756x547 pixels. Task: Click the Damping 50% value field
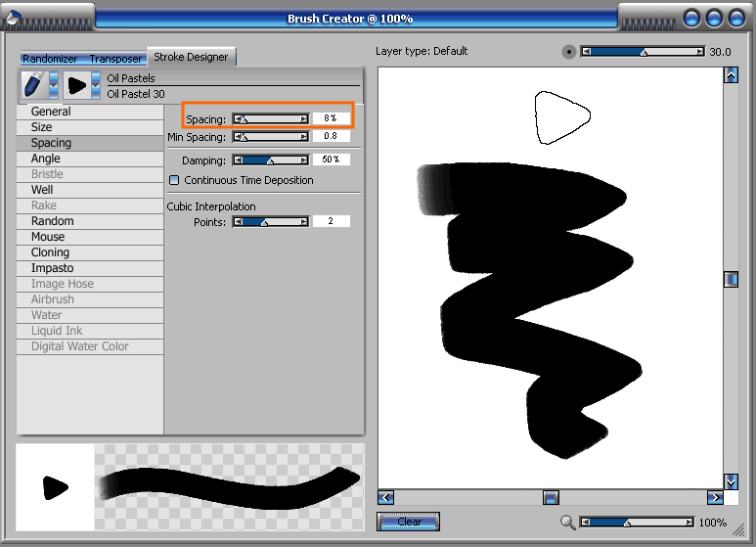(x=331, y=160)
